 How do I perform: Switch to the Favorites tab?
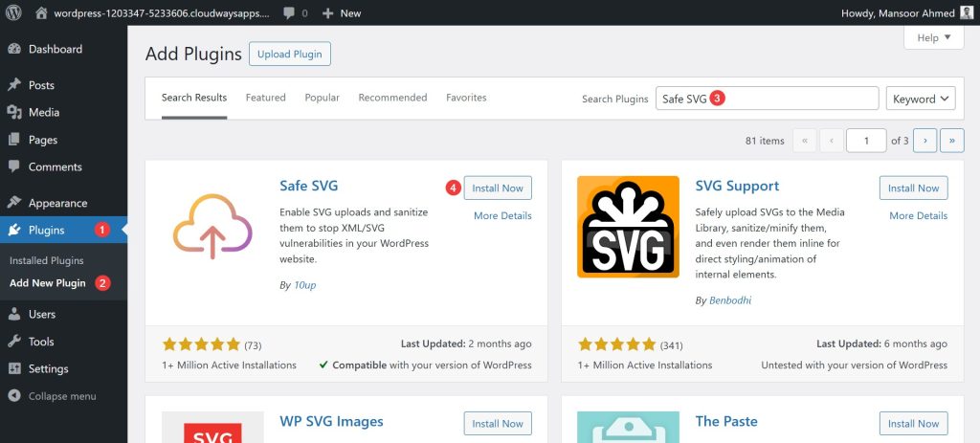point(466,98)
